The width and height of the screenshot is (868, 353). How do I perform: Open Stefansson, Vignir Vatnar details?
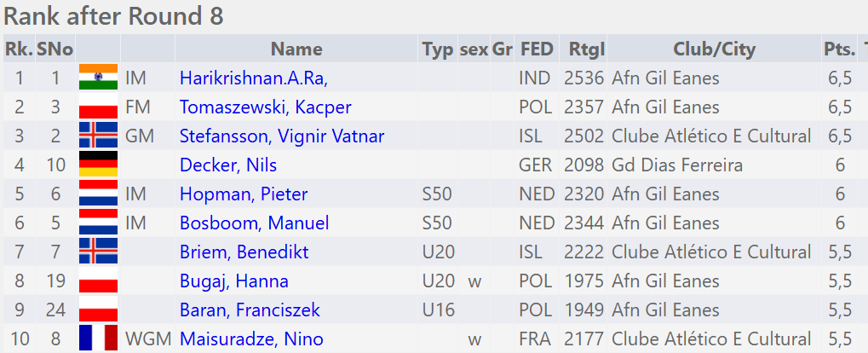click(281, 136)
